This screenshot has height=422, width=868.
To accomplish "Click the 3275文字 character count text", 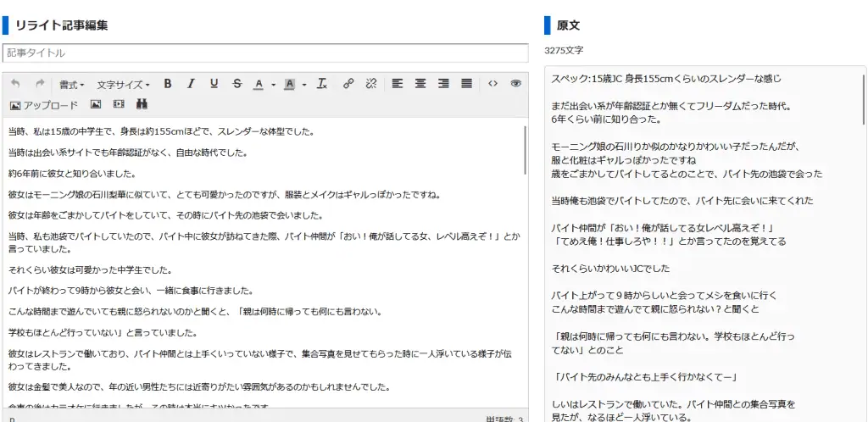I will point(564,50).
